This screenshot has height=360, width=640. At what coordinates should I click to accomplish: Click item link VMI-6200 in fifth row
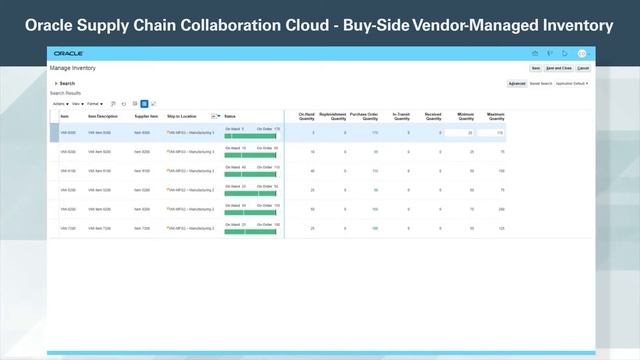(68, 209)
